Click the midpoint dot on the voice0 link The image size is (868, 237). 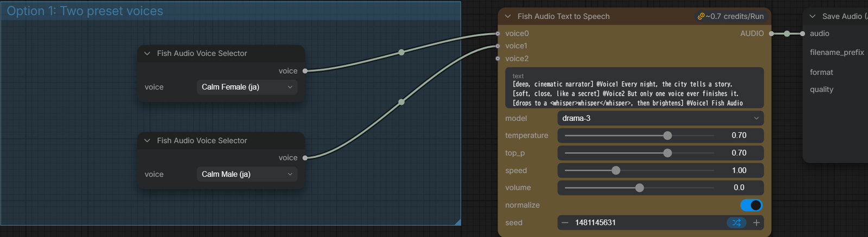(x=401, y=52)
